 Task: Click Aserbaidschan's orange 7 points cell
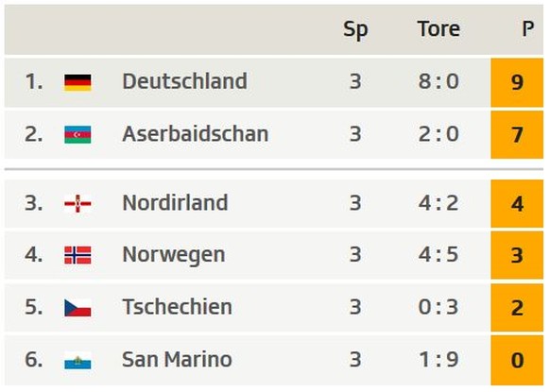tap(517, 135)
